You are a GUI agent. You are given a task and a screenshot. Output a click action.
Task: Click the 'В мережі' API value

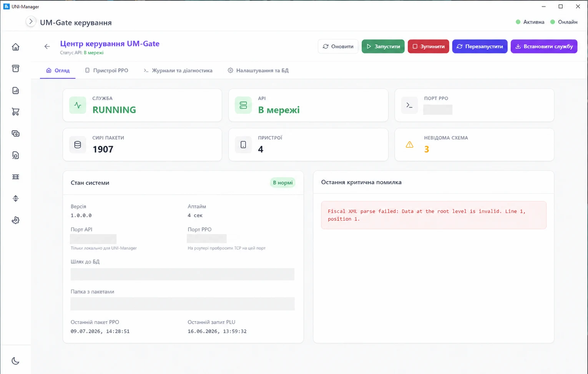click(279, 110)
